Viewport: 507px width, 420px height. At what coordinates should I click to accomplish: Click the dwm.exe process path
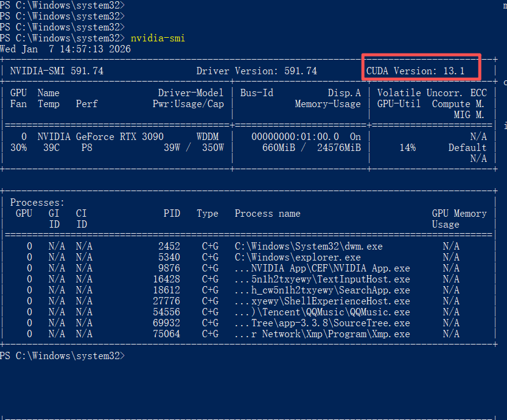tap(309, 247)
